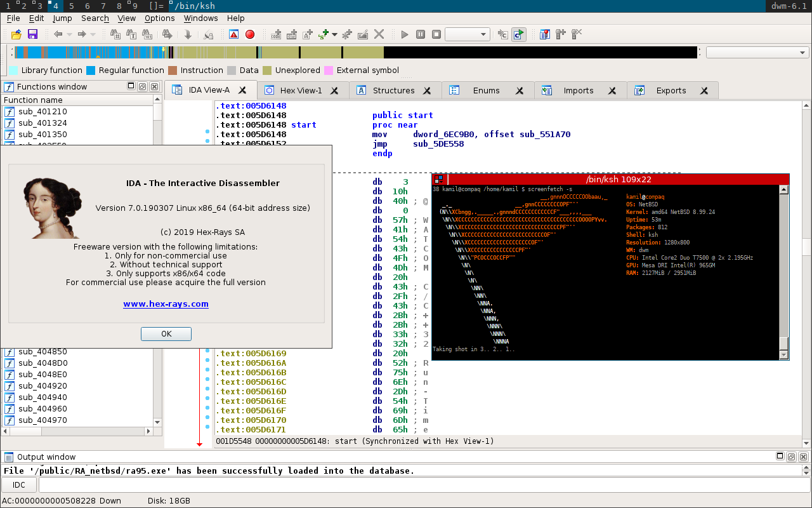Click the Library function color swatch
Image resolution: width=812 pixels, height=508 pixels.
13,70
